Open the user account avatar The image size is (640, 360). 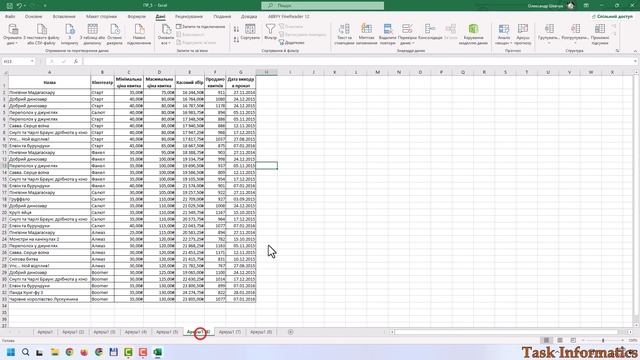(571, 6)
